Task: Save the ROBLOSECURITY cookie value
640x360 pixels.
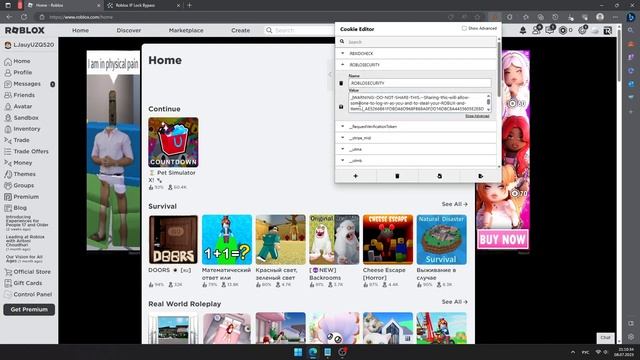Action: [341, 107]
